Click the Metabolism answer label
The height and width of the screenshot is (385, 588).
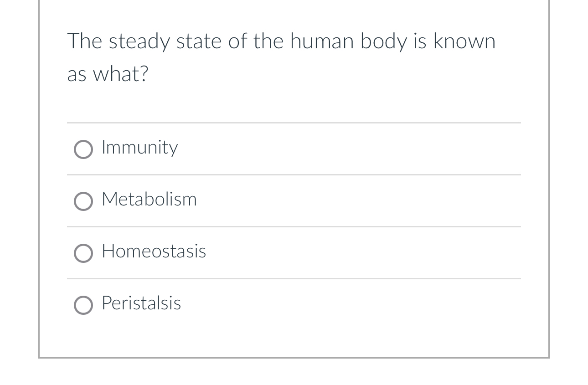(x=149, y=199)
